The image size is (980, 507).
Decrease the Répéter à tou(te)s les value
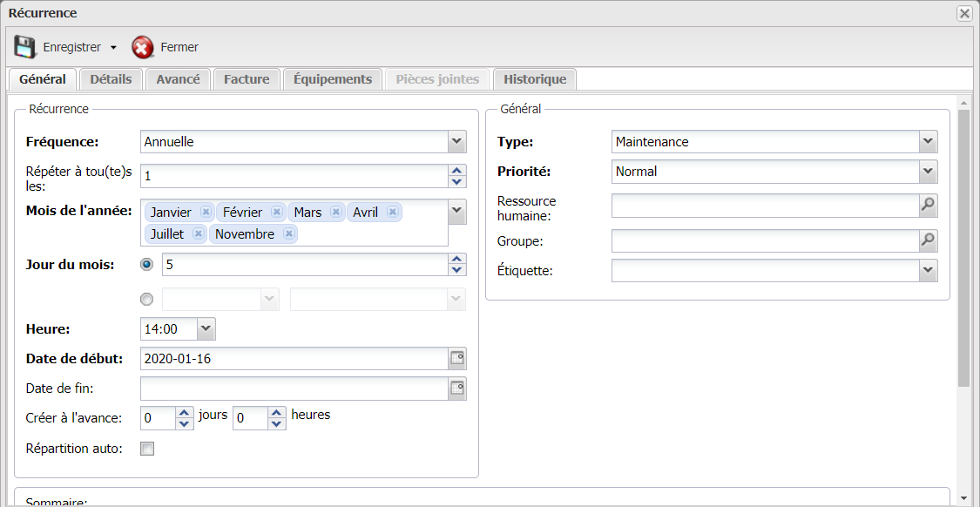(x=457, y=182)
